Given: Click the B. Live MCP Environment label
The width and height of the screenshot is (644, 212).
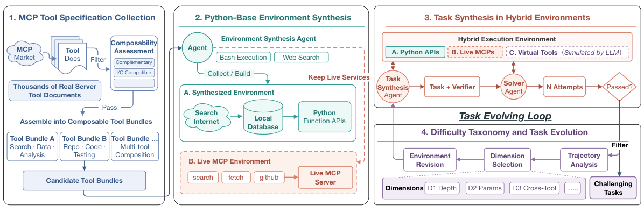Looking at the screenshot, I should (x=229, y=161).
